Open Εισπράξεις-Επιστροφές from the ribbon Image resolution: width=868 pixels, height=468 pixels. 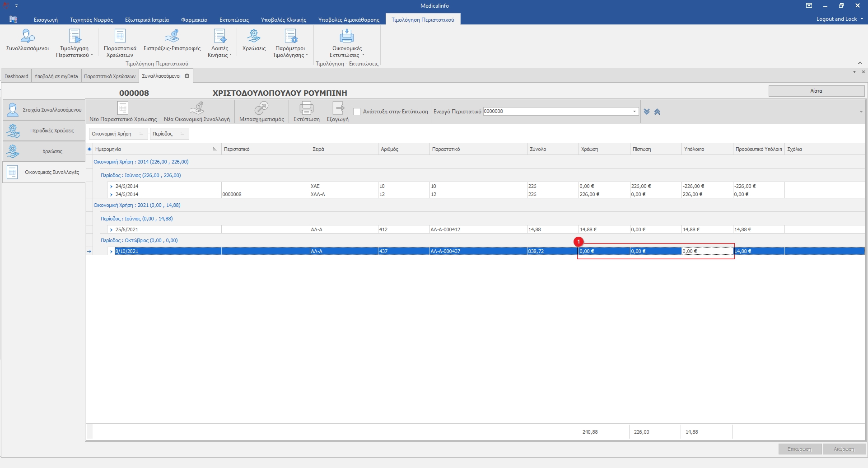[172, 36]
